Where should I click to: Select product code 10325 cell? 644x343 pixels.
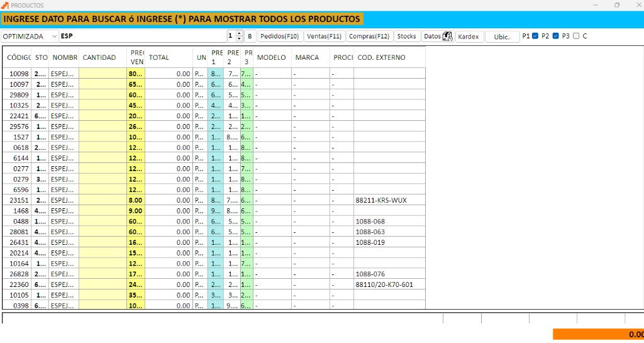coord(17,106)
